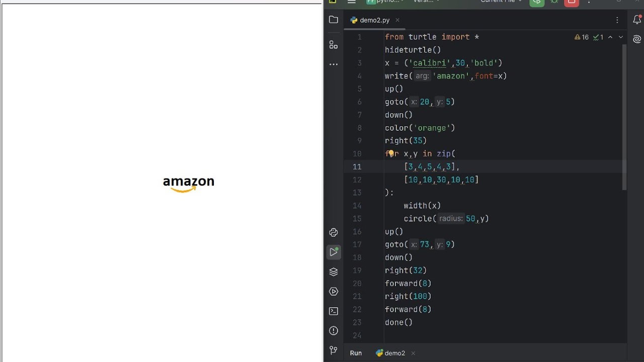Click the 'hideturtle()' code line

[413, 50]
